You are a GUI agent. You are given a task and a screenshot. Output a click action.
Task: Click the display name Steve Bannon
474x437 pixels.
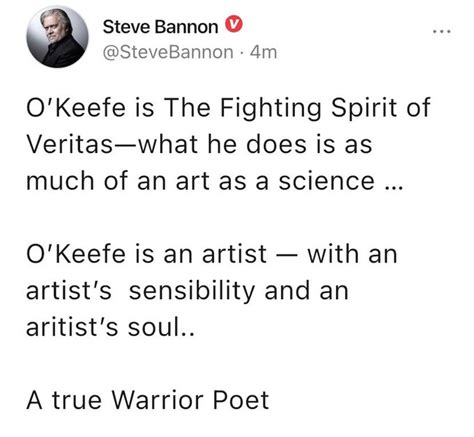coord(160,26)
